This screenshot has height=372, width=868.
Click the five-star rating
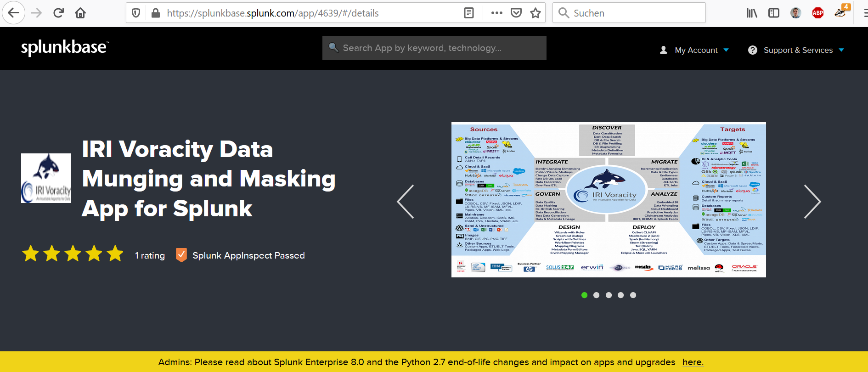click(73, 254)
